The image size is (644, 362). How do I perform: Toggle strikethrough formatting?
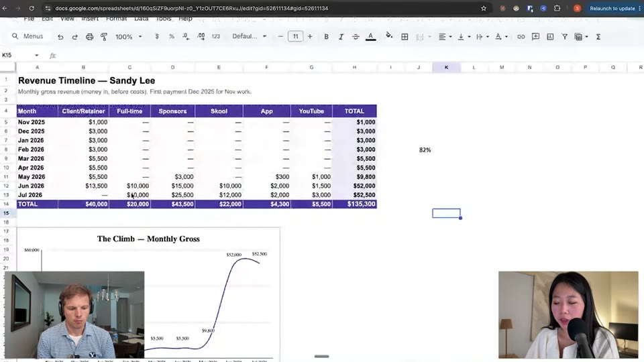click(x=356, y=36)
